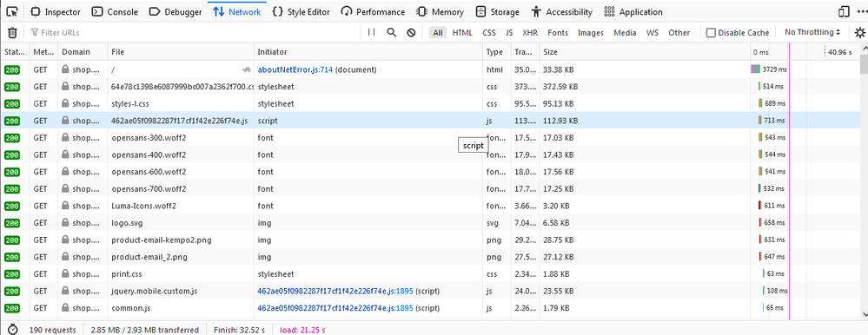The height and width of the screenshot is (335, 868).
Task: Open the Inspector tab
Action: click(x=55, y=11)
